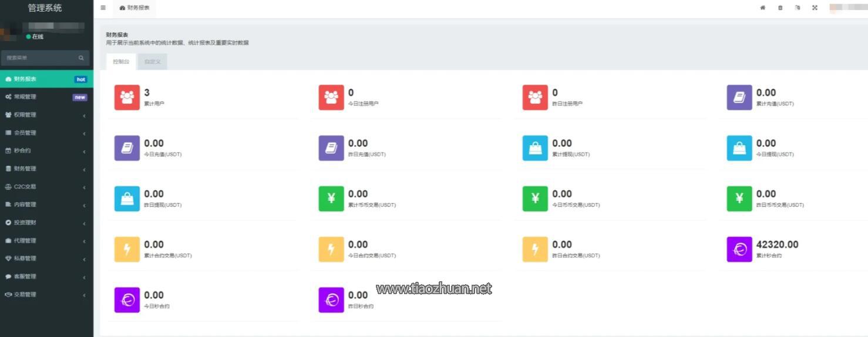Click the 累计币币交易(USDT) label text
The image size is (868, 337).
click(x=372, y=205)
